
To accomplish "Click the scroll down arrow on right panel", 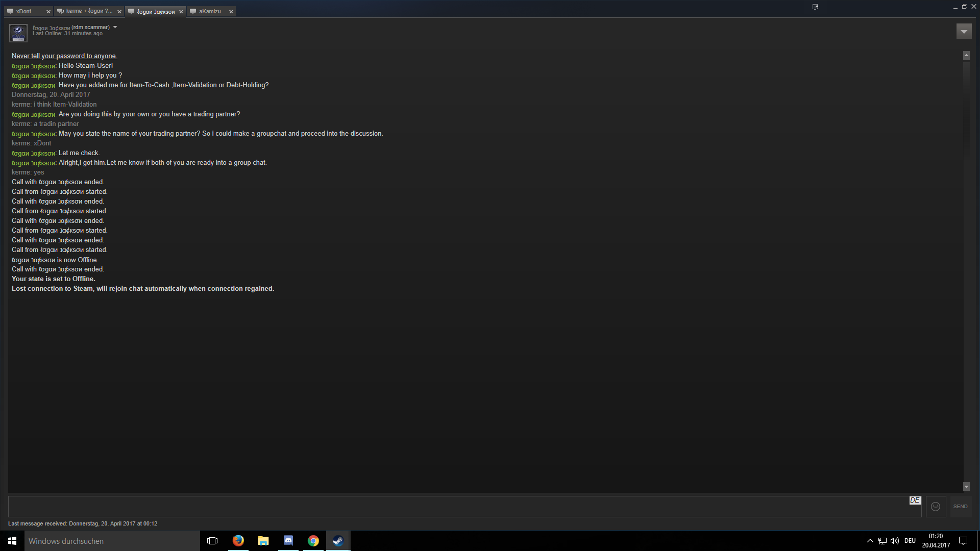I will [x=966, y=486].
